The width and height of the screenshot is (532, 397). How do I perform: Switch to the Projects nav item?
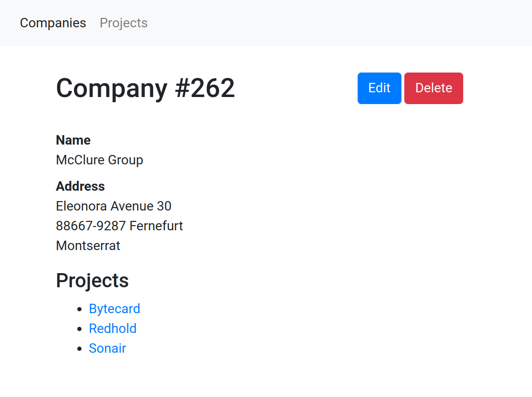click(x=123, y=23)
